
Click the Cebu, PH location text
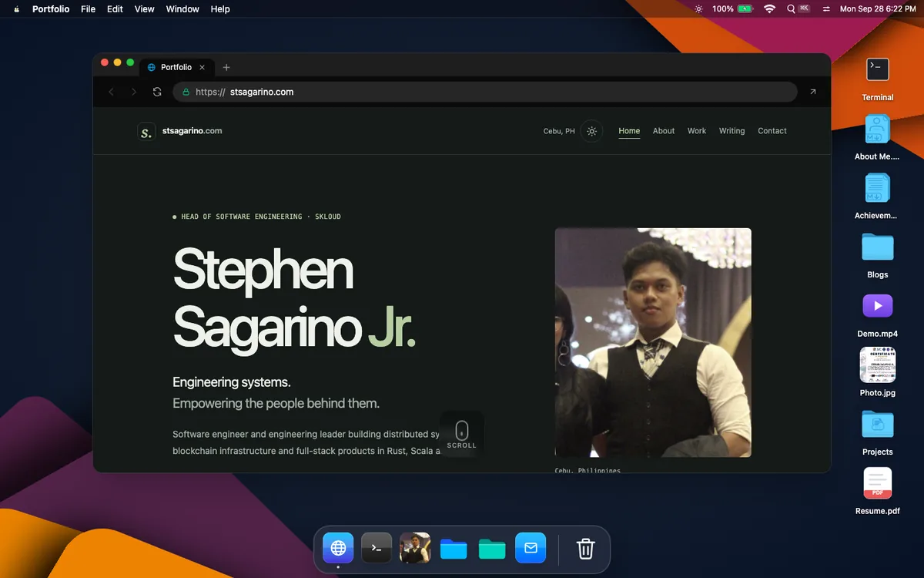coord(559,131)
